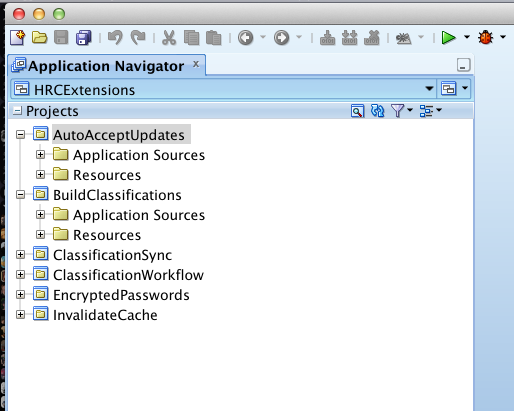Click the Cut scissors icon
514x411 pixels.
pos(169,37)
